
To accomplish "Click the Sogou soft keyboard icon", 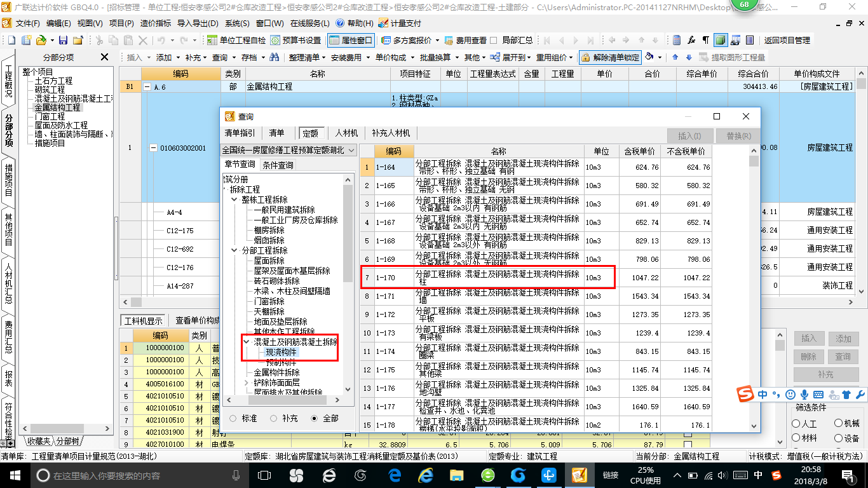I will point(818,395).
